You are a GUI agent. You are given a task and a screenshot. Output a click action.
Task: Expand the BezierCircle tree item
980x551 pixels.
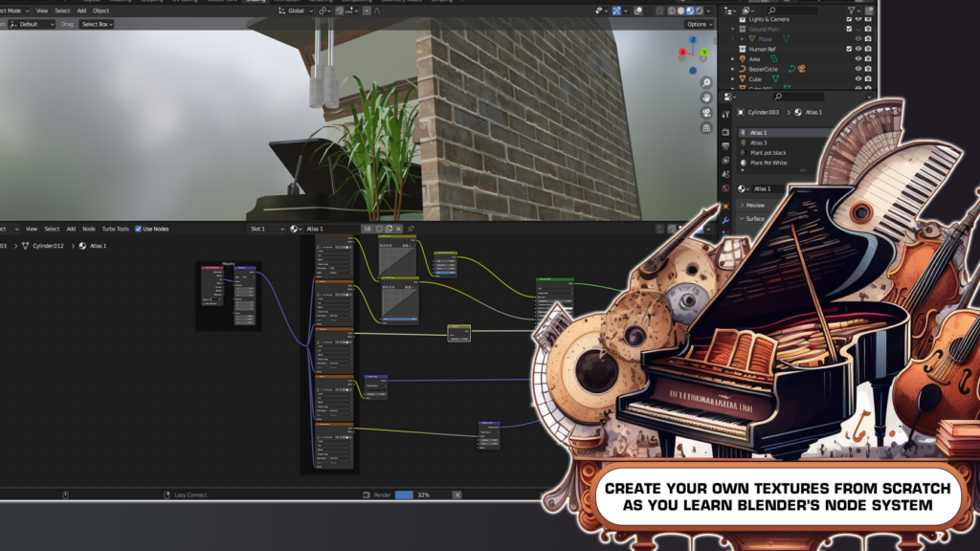click(x=733, y=69)
